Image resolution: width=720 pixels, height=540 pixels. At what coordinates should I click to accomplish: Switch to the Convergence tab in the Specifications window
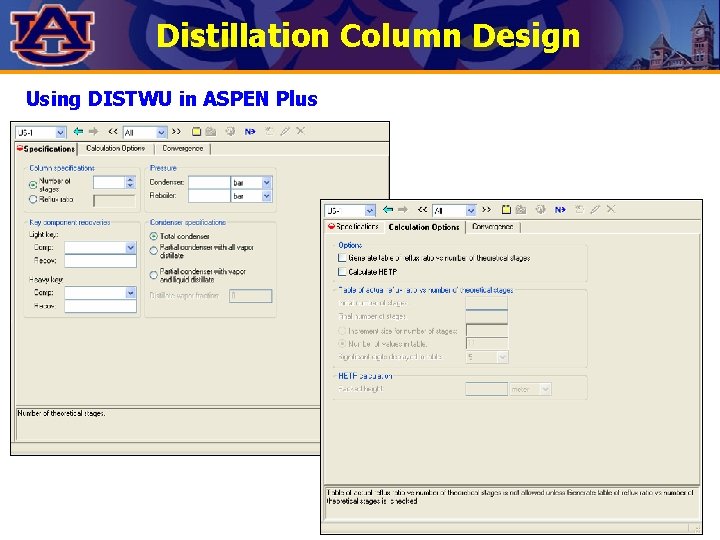(x=182, y=148)
